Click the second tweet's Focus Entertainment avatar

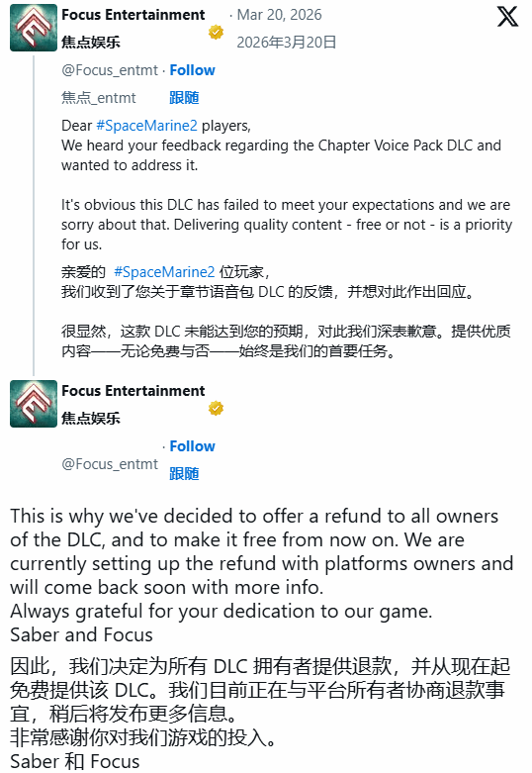click(34, 404)
